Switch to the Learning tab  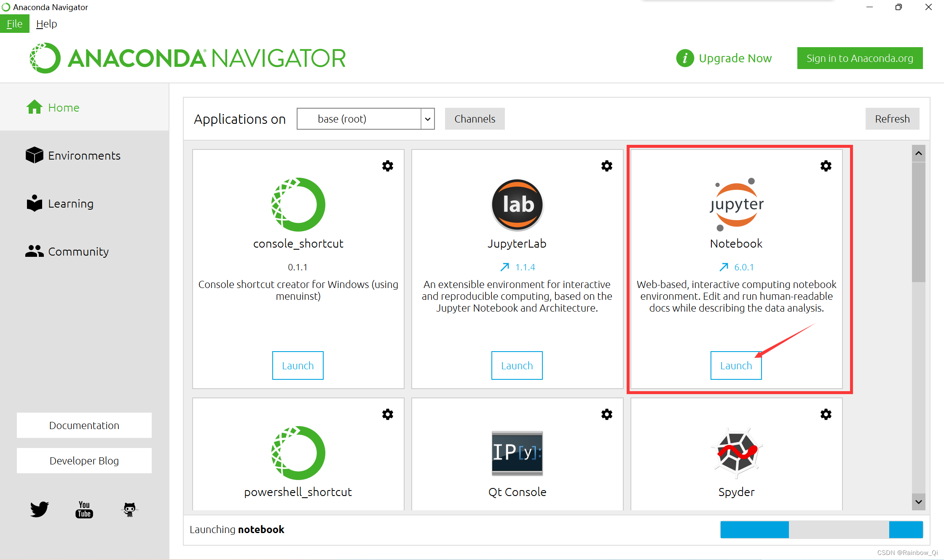pos(84,203)
